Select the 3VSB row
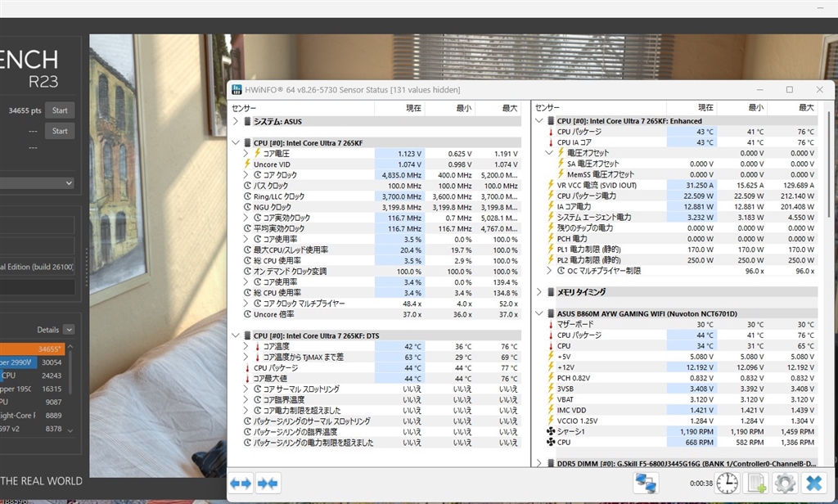Image resolution: width=838 pixels, height=504 pixels. pos(682,389)
